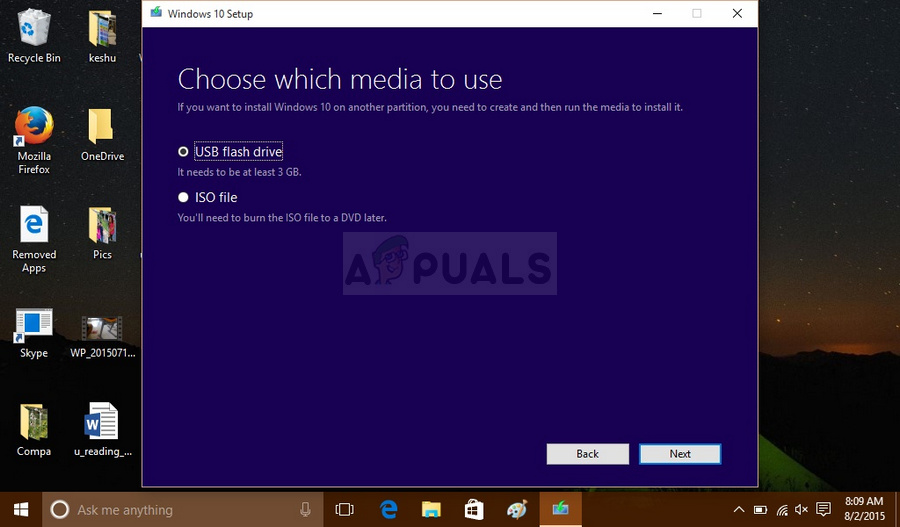Click the install on another partition description text

[430, 107]
